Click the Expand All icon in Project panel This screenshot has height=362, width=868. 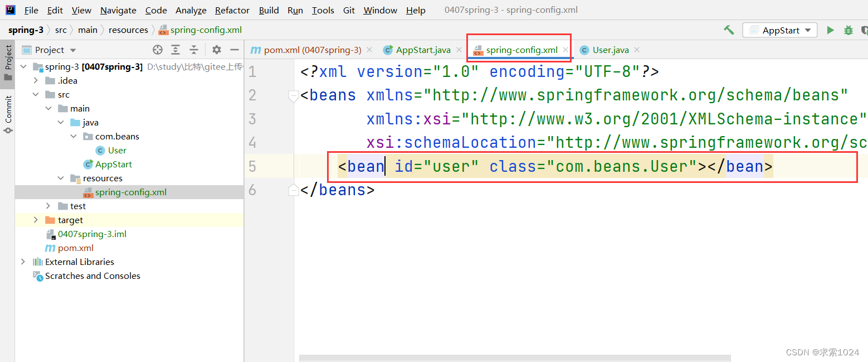point(175,50)
